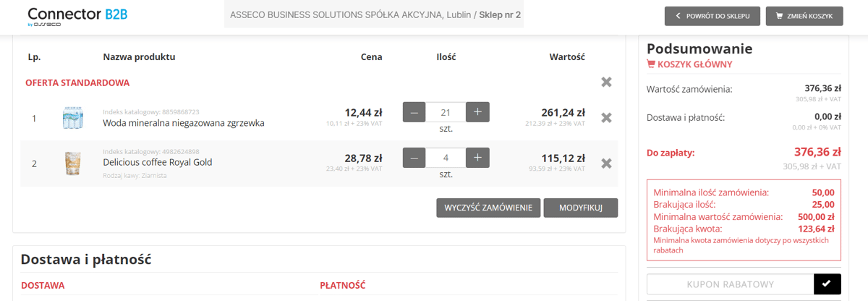The width and height of the screenshot is (868, 301).
Task: Click Indeks katalogowy: 8859868723 text
Action: click(151, 112)
